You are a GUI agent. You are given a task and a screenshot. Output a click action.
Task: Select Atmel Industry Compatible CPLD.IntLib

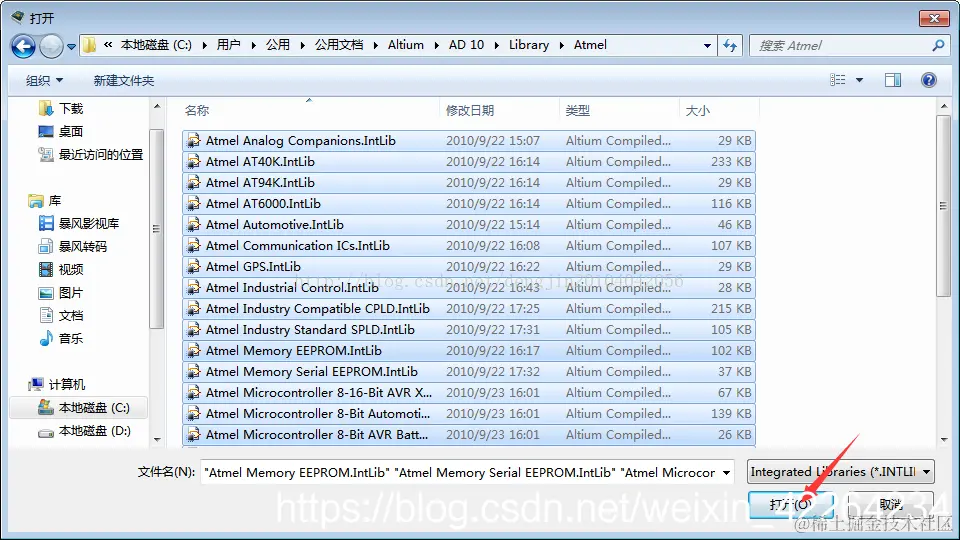tap(468, 309)
